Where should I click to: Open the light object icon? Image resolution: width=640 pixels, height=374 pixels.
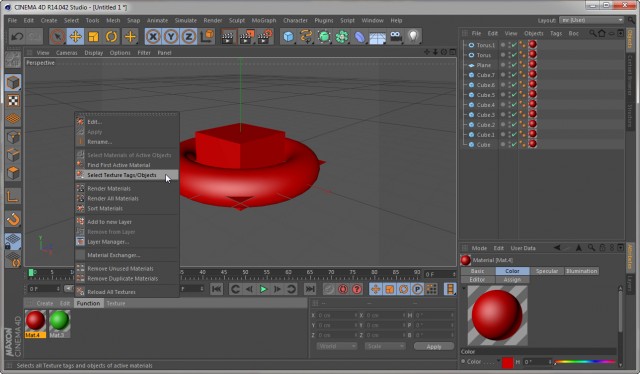413,37
